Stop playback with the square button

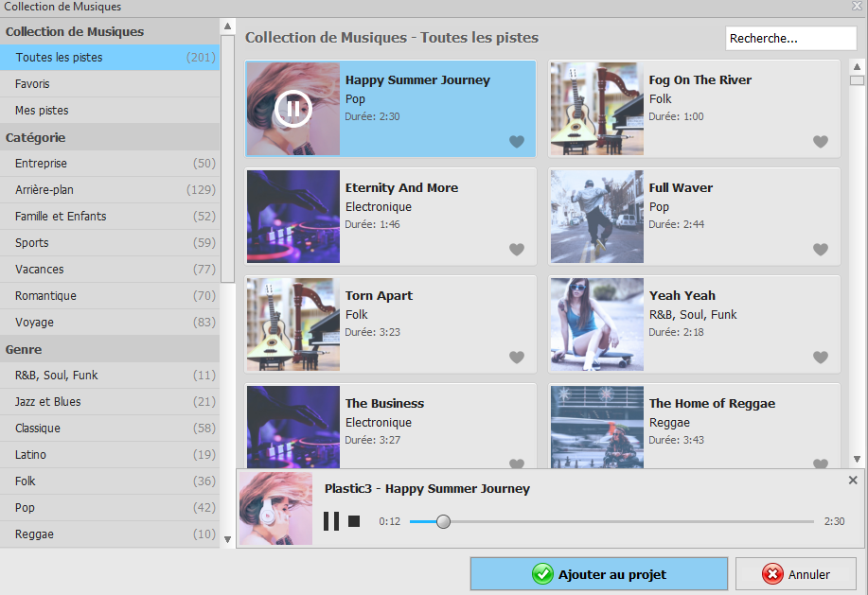[x=354, y=521]
